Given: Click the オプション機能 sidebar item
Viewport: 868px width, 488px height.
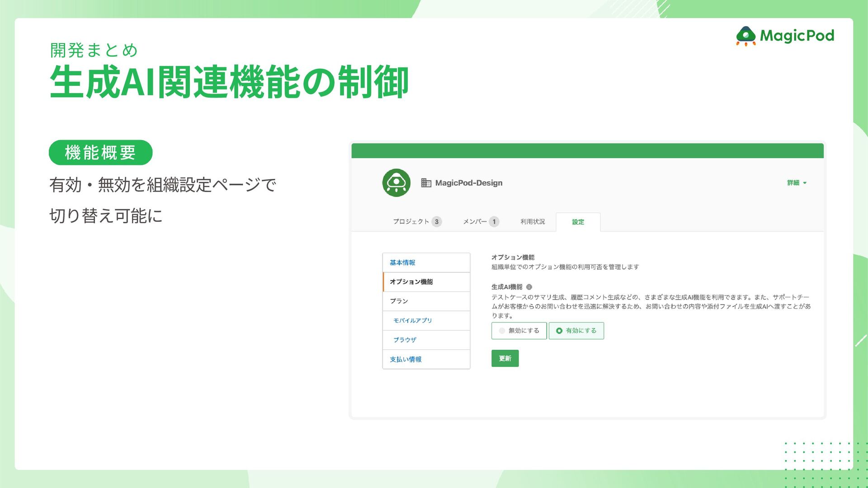Looking at the screenshot, I should (411, 282).
